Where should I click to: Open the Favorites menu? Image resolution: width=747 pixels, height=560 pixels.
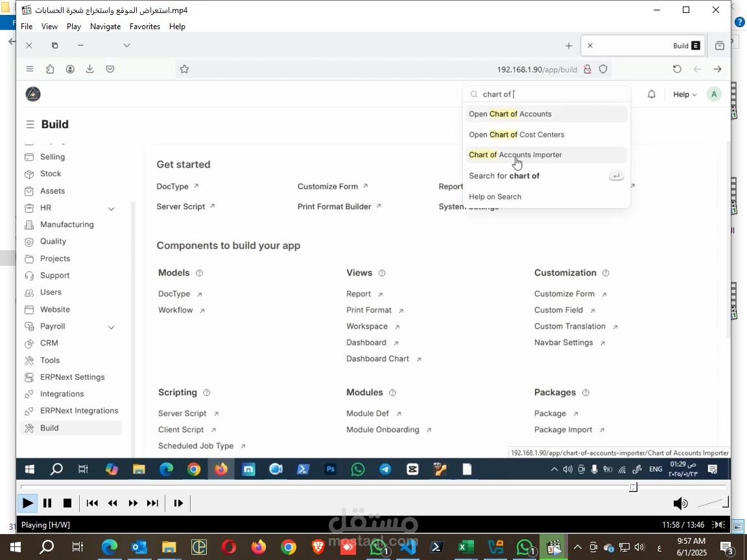tap(145, 26)
